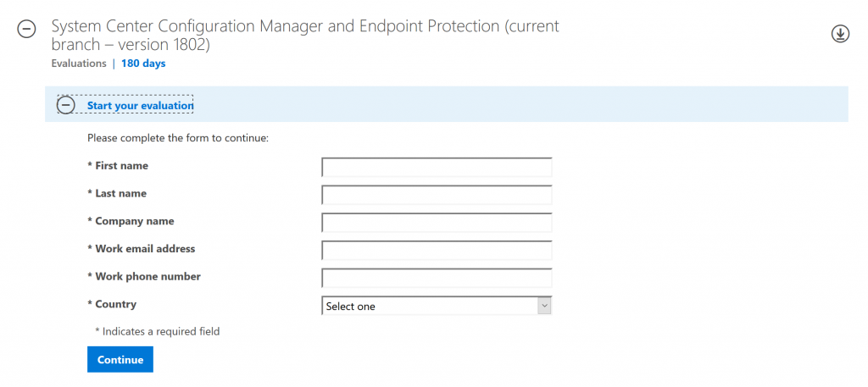This screenshot has width=868, height=387.
Task: Focus the First name input field
Action: click(x=437, y=167)
